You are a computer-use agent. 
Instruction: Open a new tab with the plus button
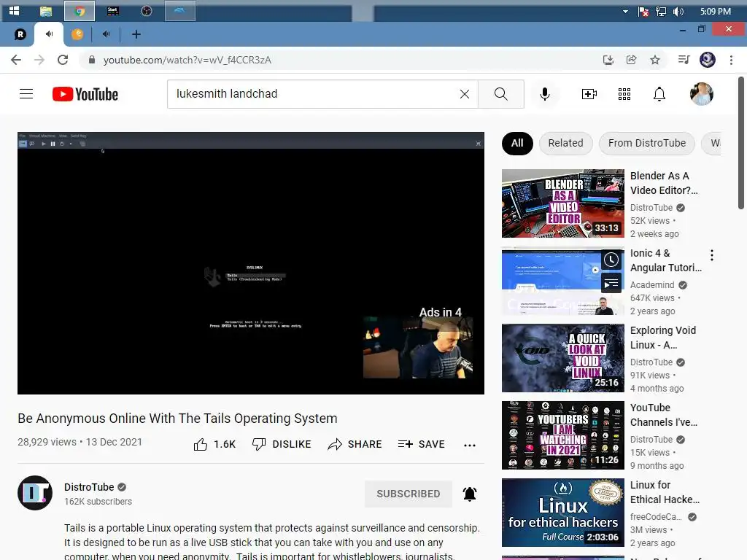click(136, 34)
